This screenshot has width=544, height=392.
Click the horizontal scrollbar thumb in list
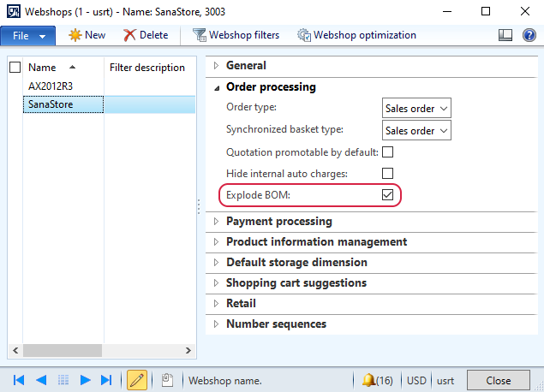(63, 350)
